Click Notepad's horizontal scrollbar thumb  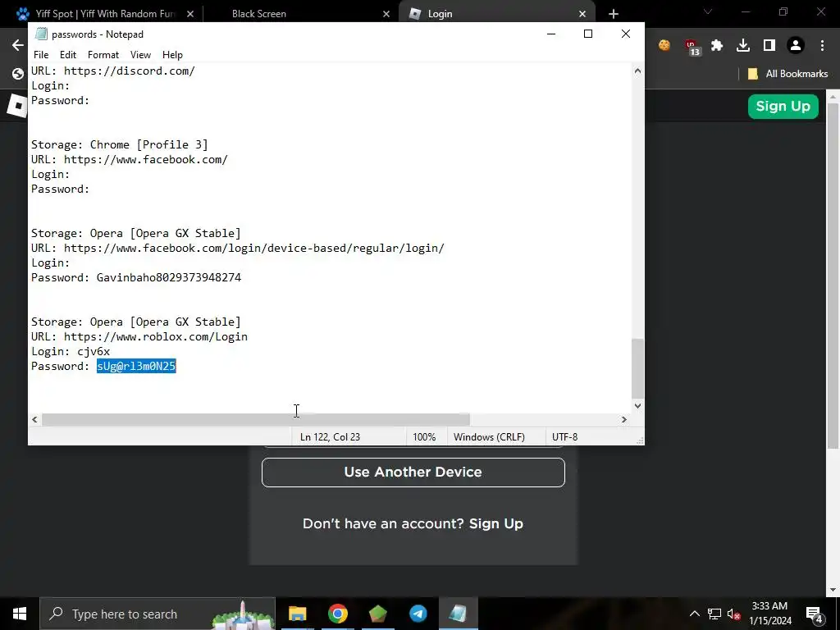[256, 419]
